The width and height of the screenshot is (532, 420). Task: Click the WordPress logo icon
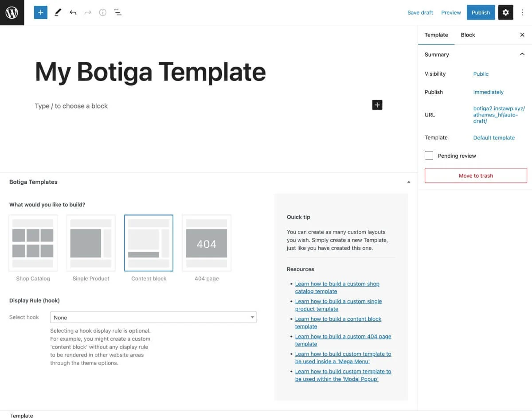12,12
